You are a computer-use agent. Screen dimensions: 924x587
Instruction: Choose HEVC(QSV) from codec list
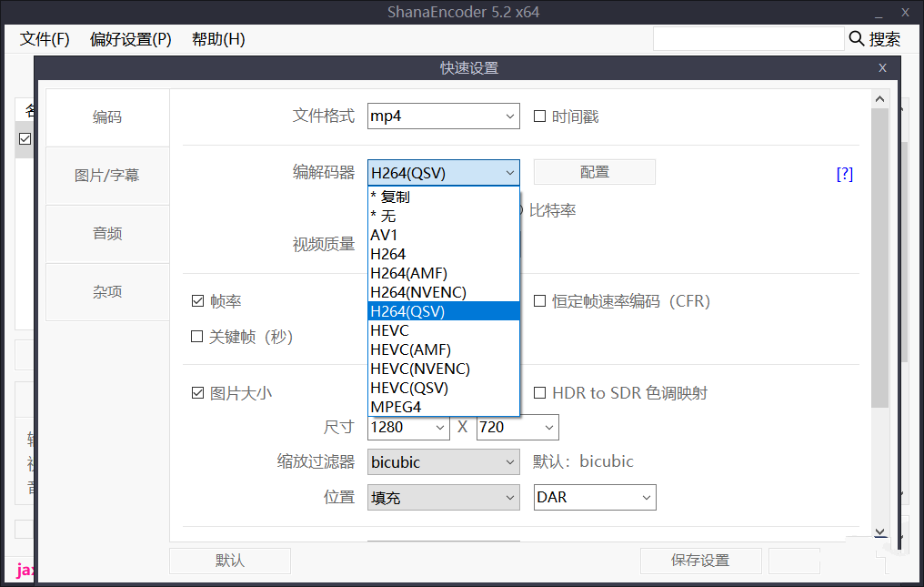443,388
